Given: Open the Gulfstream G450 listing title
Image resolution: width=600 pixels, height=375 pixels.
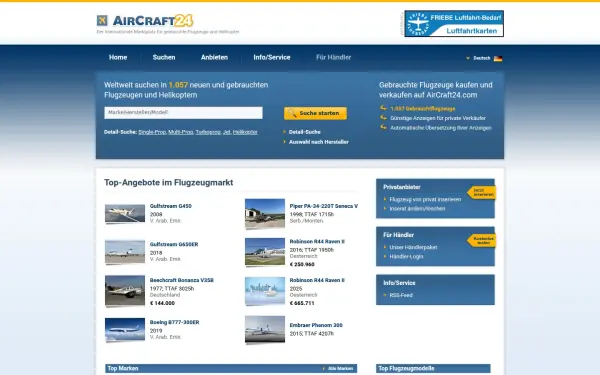Looking at the screenshot, I should (171, 206).
